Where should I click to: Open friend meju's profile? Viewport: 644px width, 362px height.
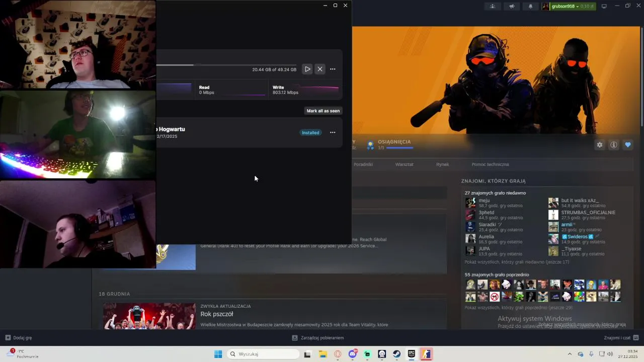484,201
